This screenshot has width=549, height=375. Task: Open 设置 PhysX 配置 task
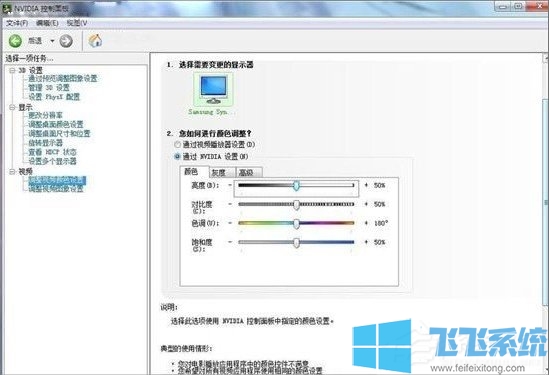click(54, 97)
